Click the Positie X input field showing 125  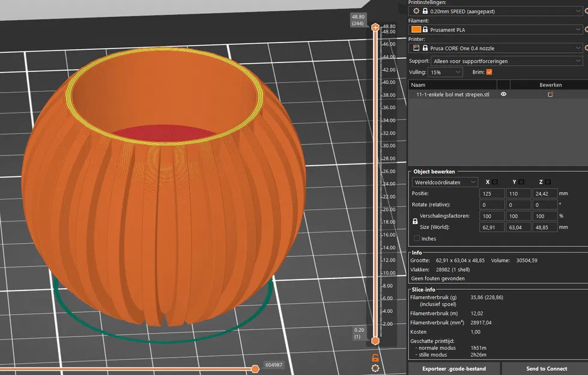tap(492, 194)
